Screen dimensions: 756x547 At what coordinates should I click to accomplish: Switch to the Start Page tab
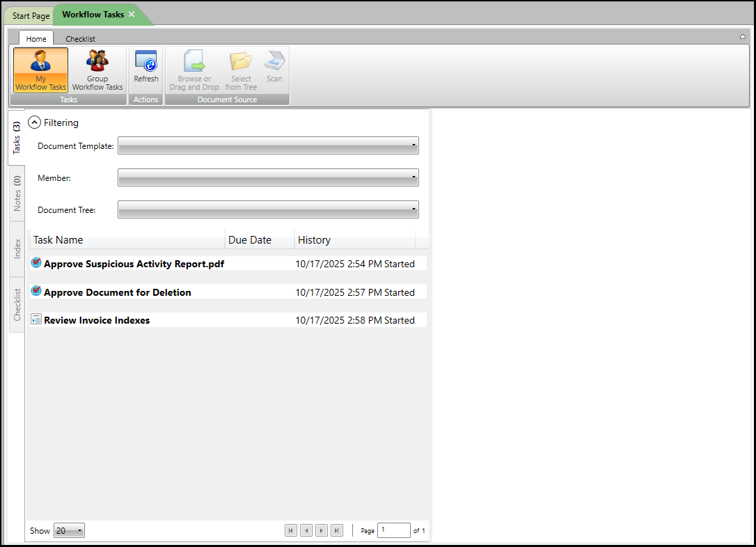click(31, 15)
